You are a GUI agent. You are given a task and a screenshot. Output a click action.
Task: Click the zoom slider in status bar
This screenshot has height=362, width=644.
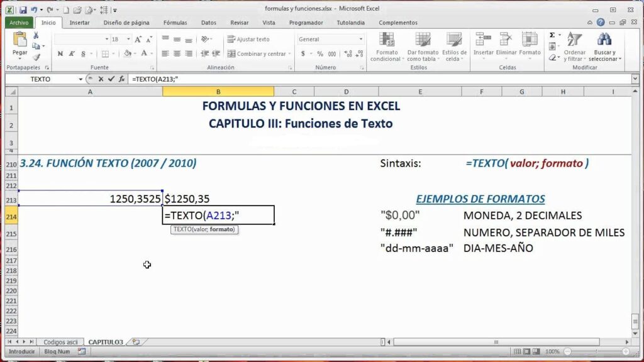click(596, 352)
